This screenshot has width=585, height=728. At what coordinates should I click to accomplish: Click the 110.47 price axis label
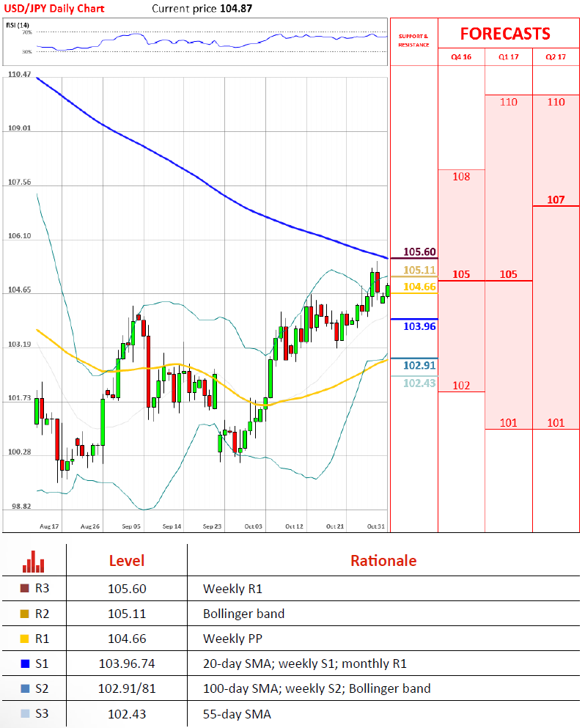tap(20, 74)
